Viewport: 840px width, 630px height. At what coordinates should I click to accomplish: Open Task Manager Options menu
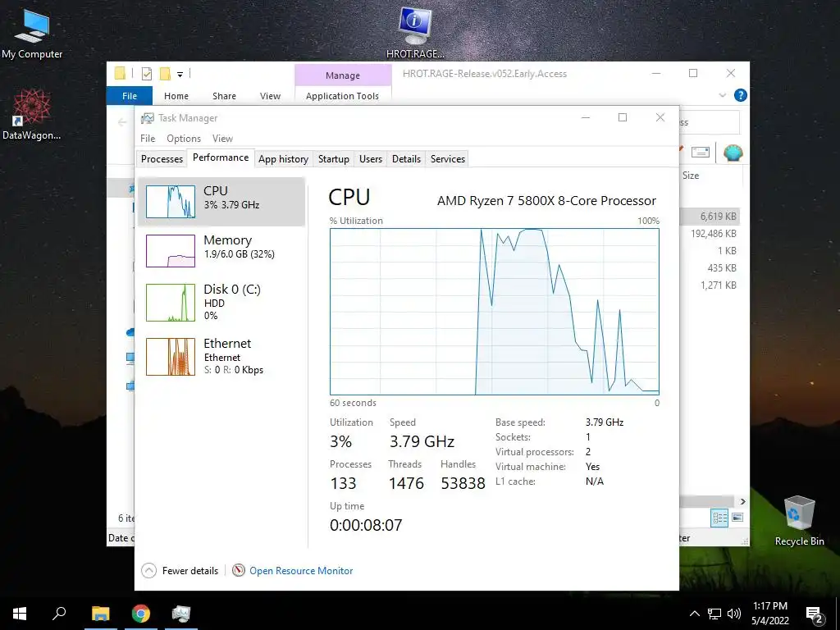pyautogui.click(x=183, y=138)
